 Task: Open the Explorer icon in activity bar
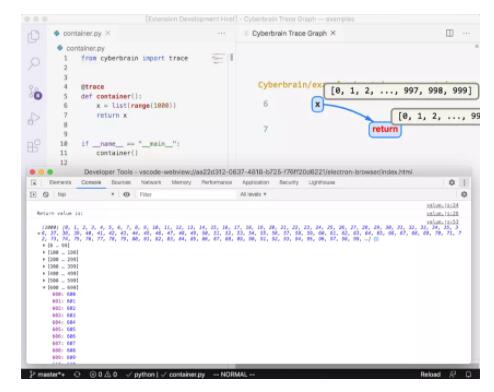(x=33, y=36)
